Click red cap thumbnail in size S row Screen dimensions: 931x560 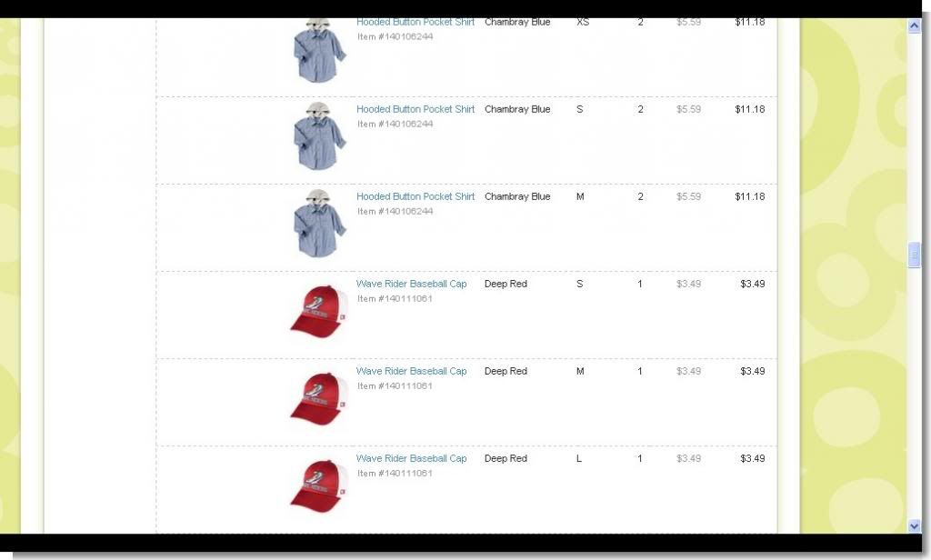[x=318, y=311]
